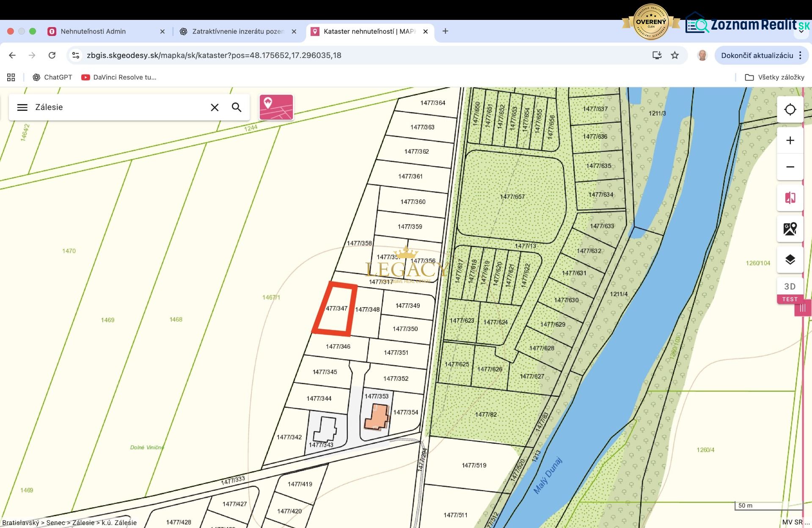Open the Chrome profile avatar
Screen dimensions: 812x528
[702, 55]
